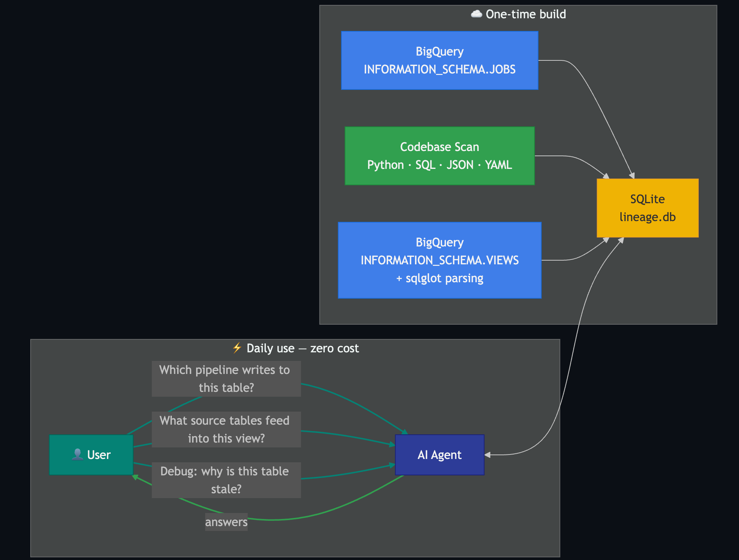The width and height of the screenshot is (739, 560).
Task: Select the SQLite lineage.db node
Action: click(x=648, y=208)
